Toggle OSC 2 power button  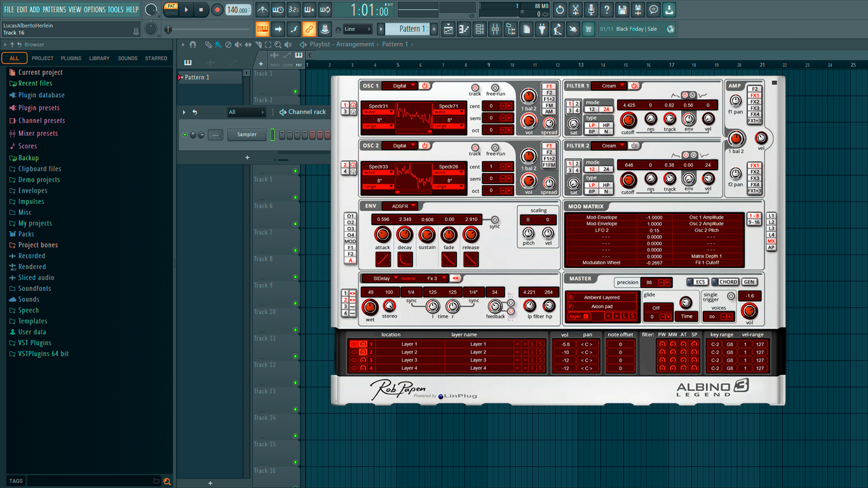click(424, 146)
